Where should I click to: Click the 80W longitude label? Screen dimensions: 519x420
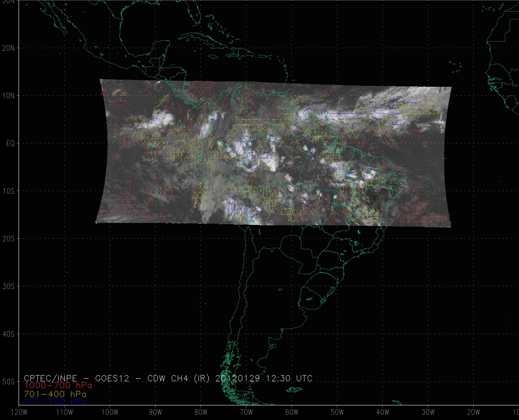(x=201, y=412)
